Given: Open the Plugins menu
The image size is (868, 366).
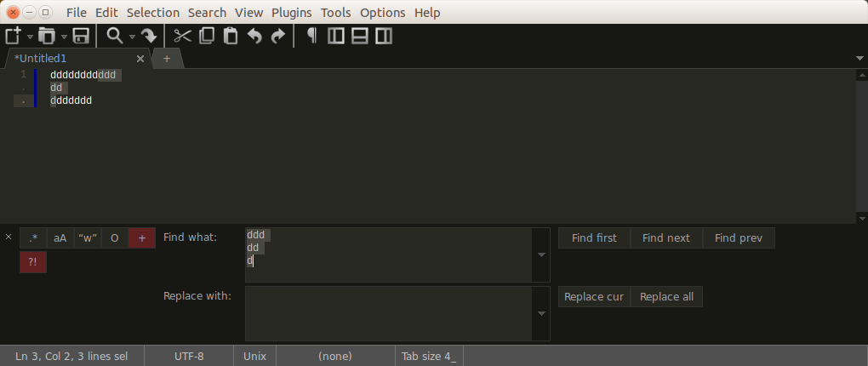Looking at the screenshot, I should [x=291, y=13].
